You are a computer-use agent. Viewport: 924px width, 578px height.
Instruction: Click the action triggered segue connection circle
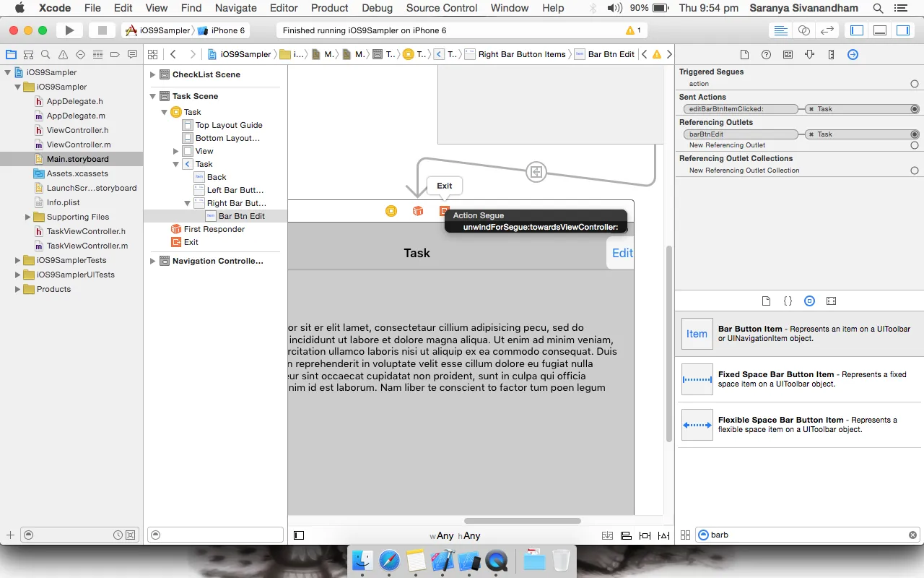pyautogui.click(x=915, y=84)
